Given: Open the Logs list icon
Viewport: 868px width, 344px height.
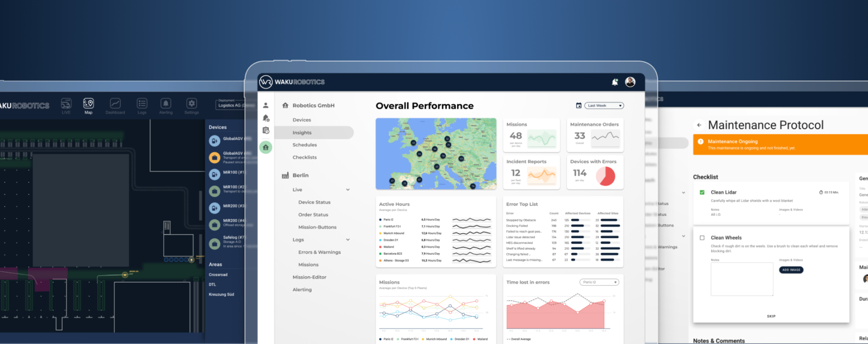Looking at the screenshot, I should pos(142,104).
